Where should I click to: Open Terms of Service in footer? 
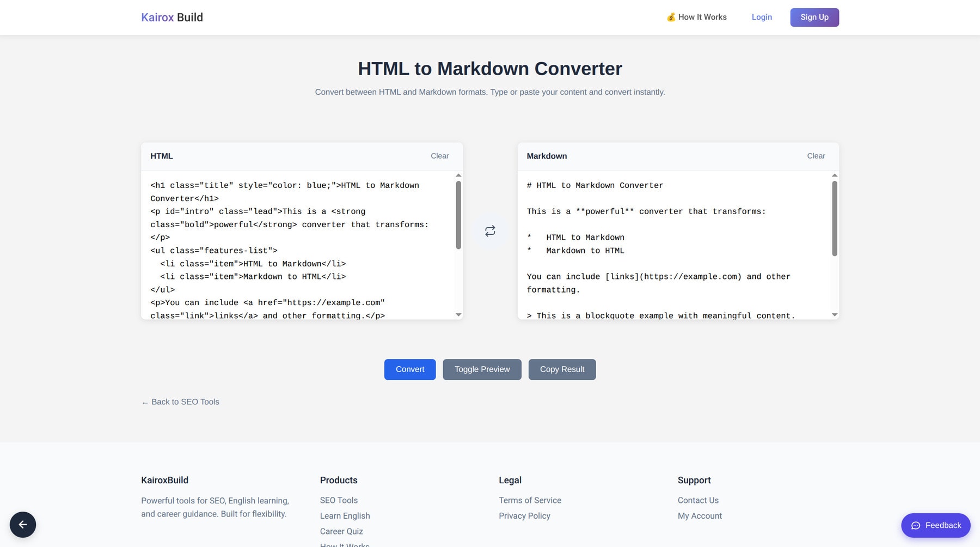pos(530,500)
